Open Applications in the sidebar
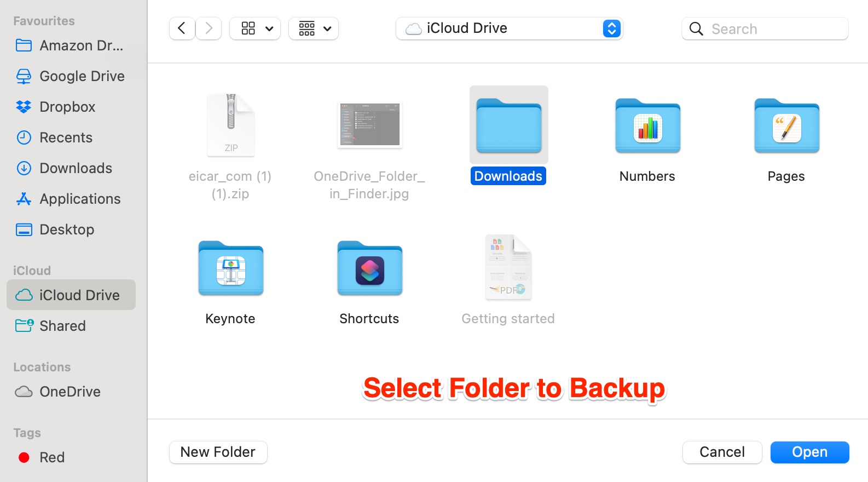Image resolution: width=868 pixels, height=482 pixels. 71,199
